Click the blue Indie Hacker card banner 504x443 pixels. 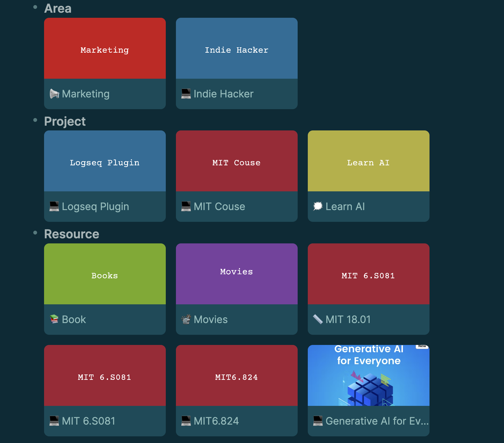click(x=236, y=48)
